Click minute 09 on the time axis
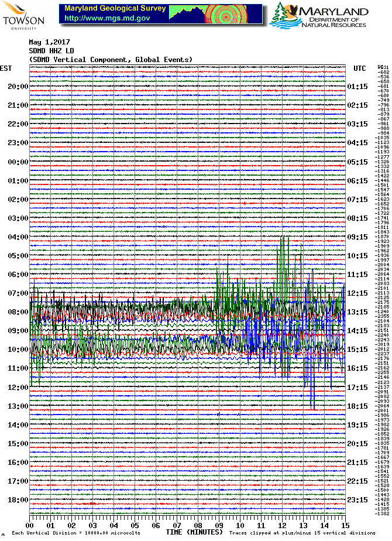392x541 pixels. 218,525
